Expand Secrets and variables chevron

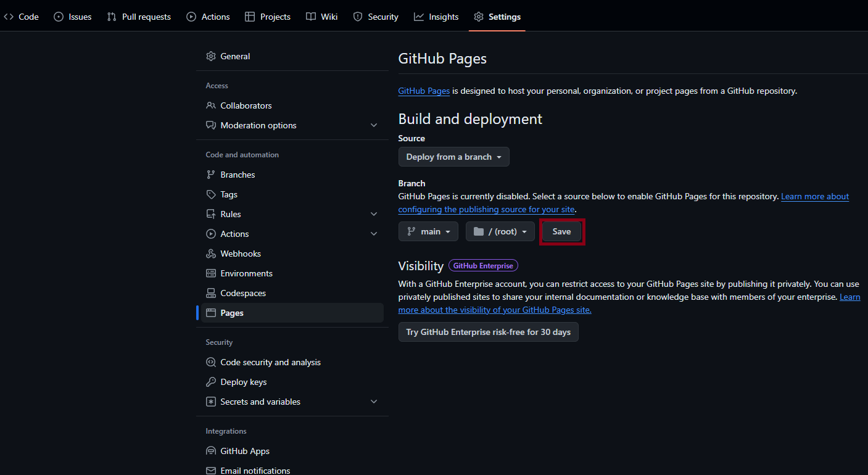click(374, 402)
